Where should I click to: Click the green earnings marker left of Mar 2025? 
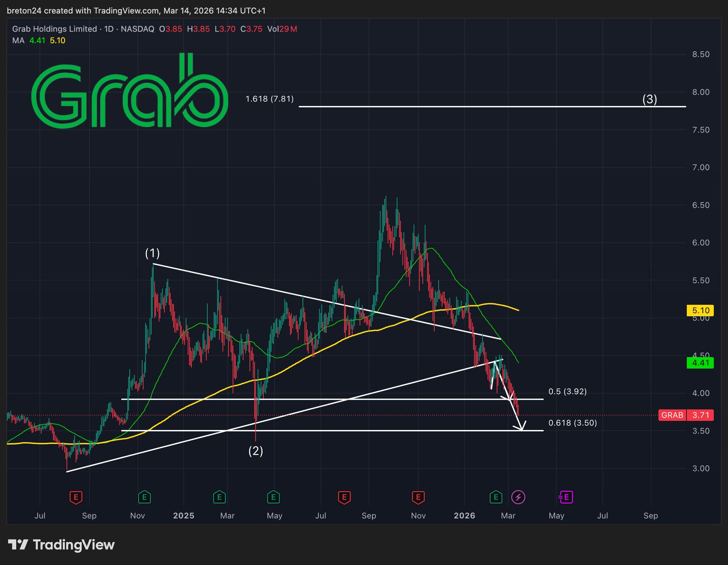(x=219, y=497)
